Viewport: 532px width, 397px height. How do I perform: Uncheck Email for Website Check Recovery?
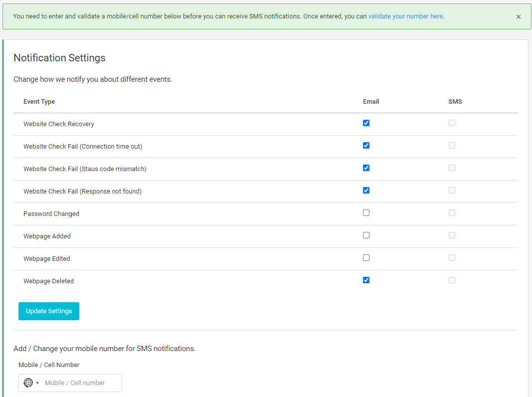pyautogui.click(x=366, y=123)
